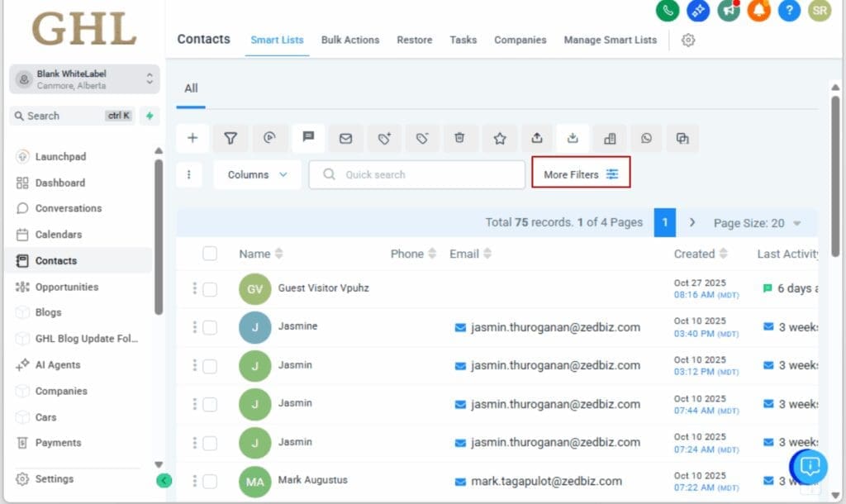
Task: Check the select-all contacts checkbox
Action: 209,253
